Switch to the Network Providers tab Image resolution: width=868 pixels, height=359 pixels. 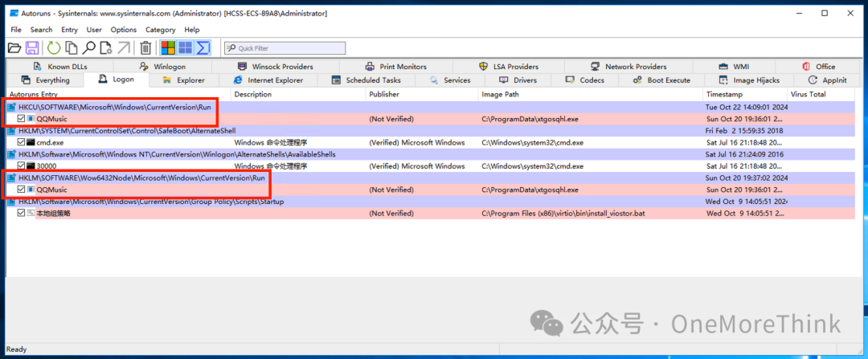tap(628, 67)
